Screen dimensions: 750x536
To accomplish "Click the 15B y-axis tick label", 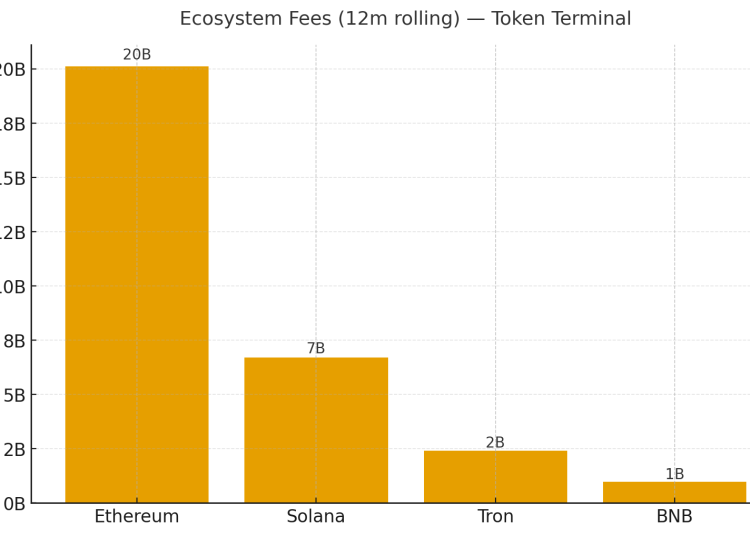I will [12, 178].
